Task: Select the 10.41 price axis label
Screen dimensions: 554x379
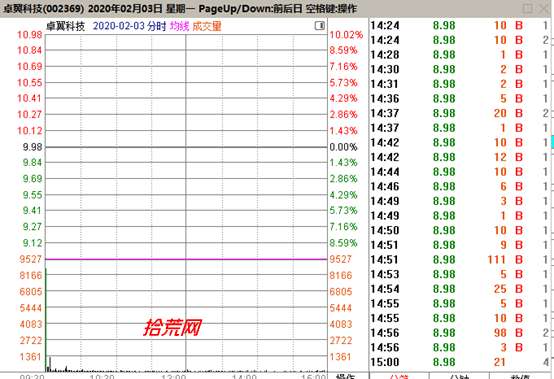Action: click(x=30, y=98)
